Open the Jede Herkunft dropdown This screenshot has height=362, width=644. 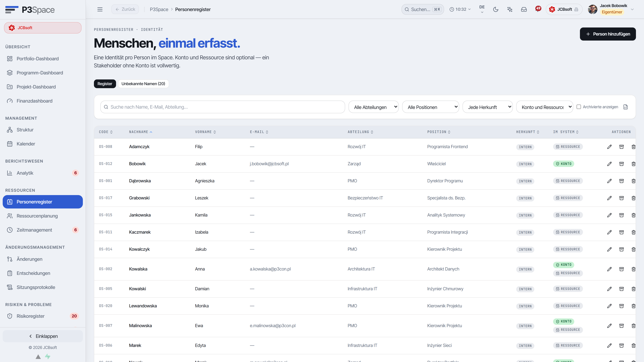(x=488, y=107)
